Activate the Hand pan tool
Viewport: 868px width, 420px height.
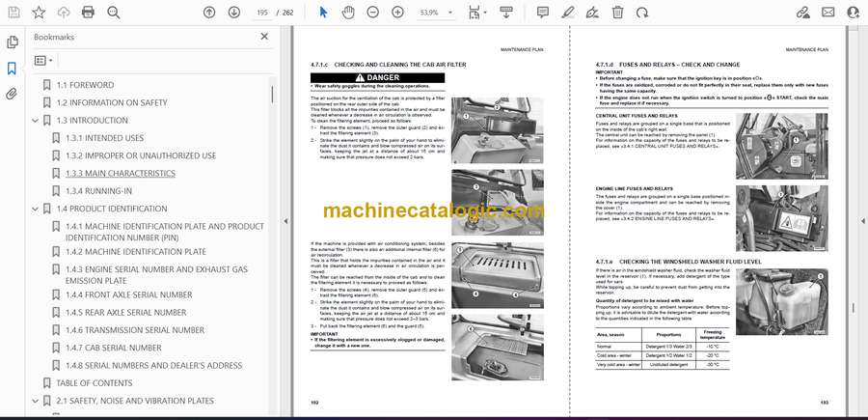(347, 13)
